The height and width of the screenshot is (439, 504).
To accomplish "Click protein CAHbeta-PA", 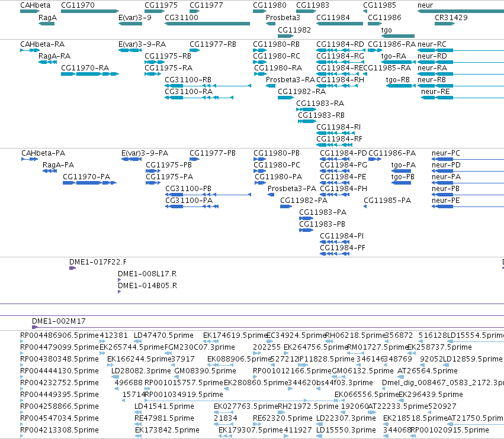I will coord(43,153).
